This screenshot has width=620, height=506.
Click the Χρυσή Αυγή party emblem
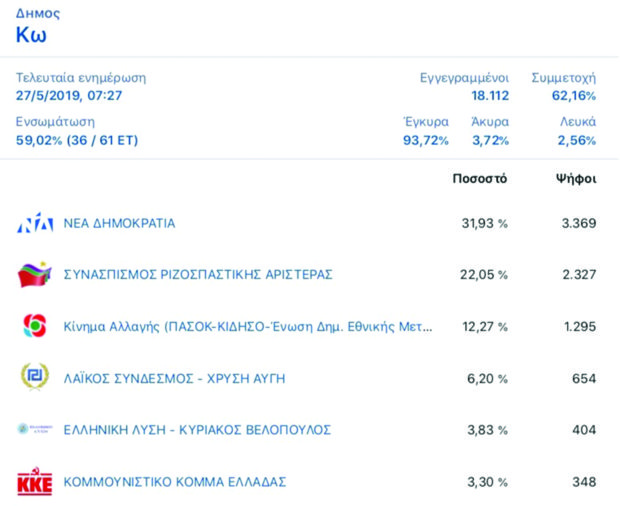34,378
